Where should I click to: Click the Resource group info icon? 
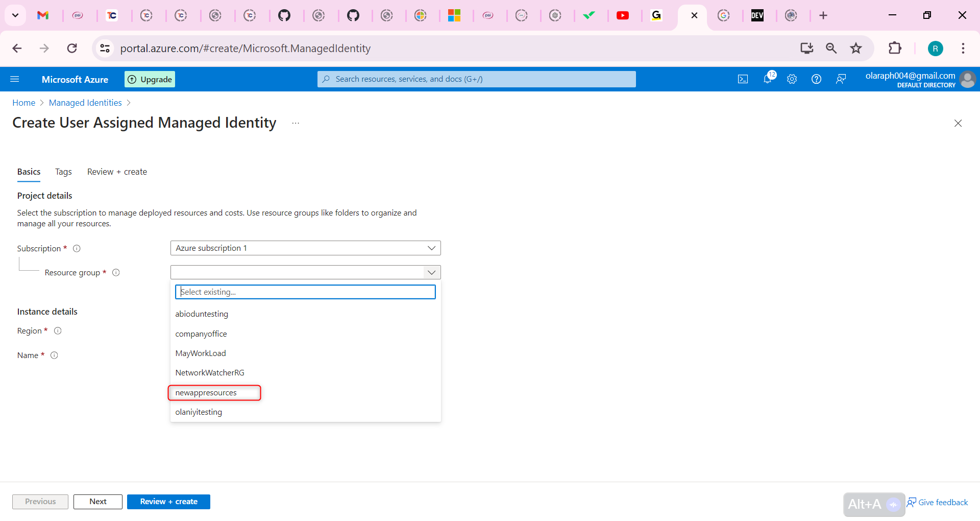116,273
